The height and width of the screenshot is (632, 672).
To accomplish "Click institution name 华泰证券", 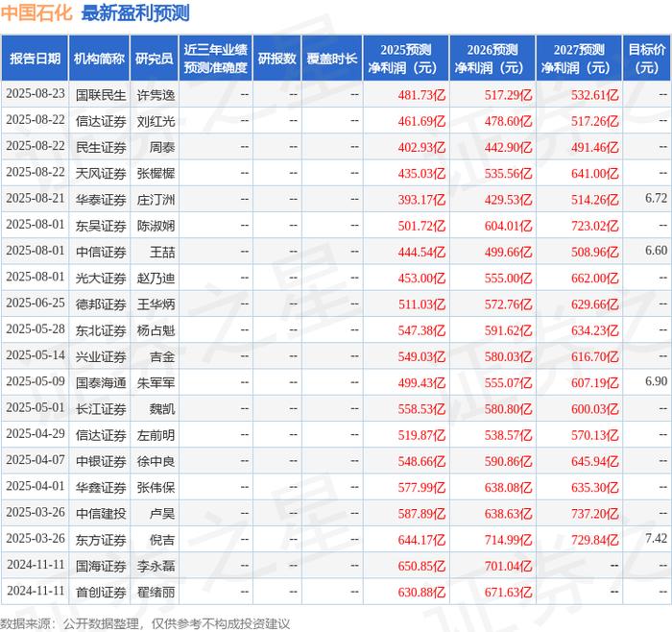I will (x=101, y=200).
